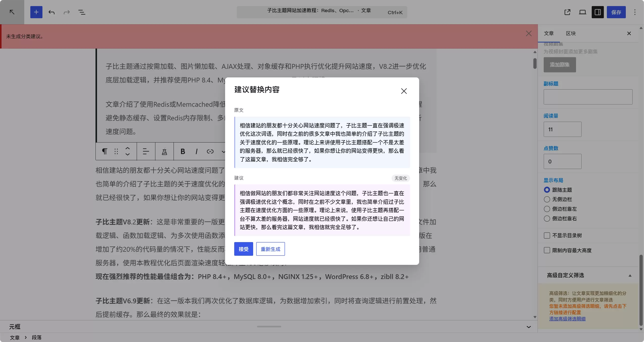Focus the 阅读量 number field

(x=562, y=129)
